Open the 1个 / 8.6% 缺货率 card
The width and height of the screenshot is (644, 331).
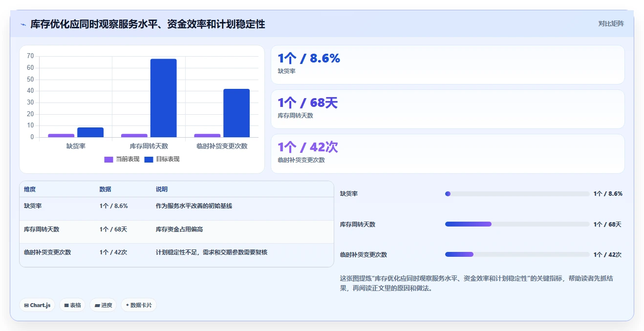448,64
